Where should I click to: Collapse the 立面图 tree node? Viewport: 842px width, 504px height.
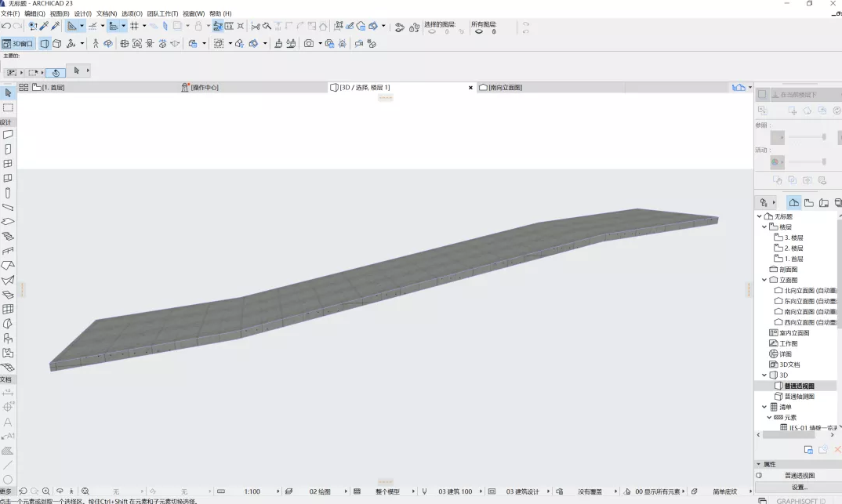pos(764,280)
